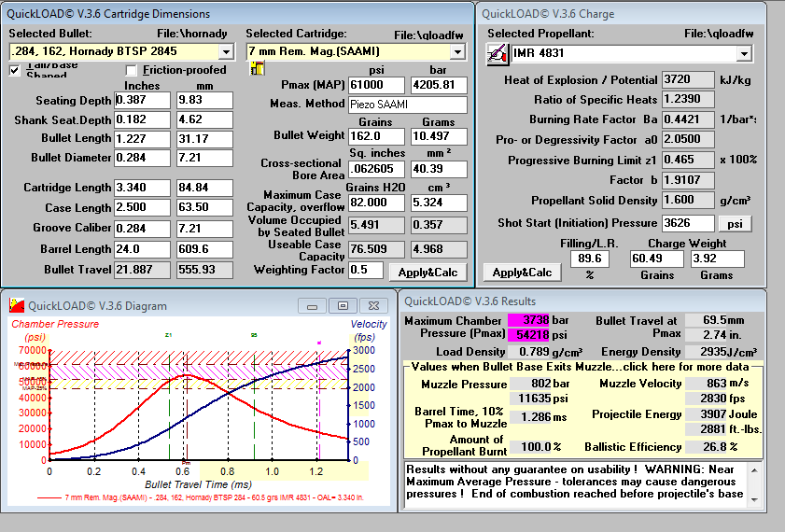Expand the Selected Propellant dropdown
This screenshot has height=532, width=785.
(x=745, y=53)
